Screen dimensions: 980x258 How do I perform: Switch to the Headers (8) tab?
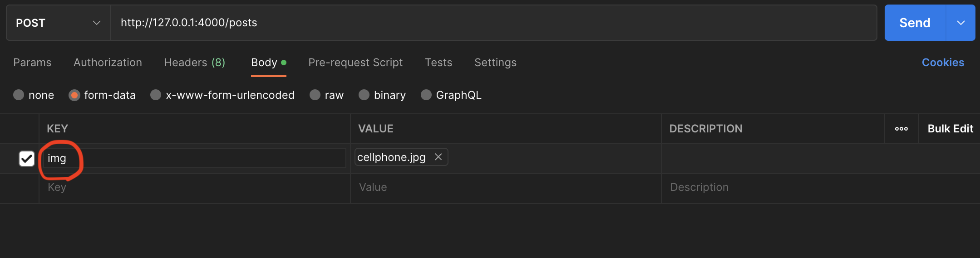(x=194, y=63)
